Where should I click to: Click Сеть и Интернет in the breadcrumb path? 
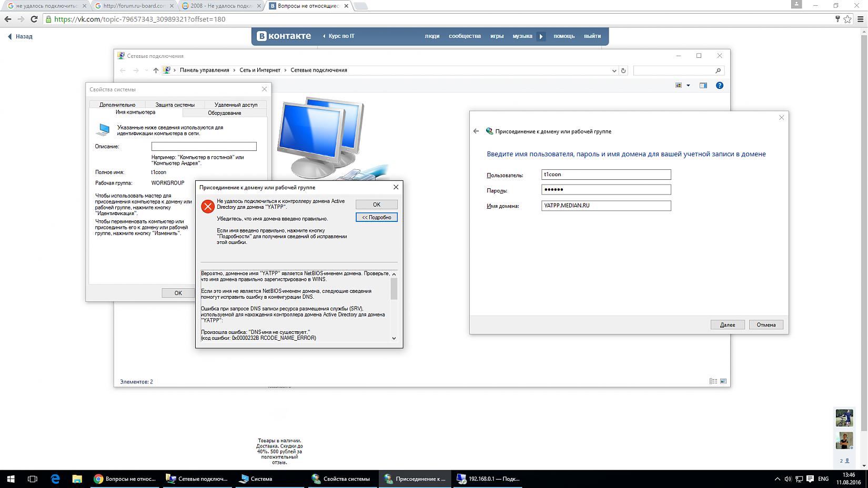[260, 70]
